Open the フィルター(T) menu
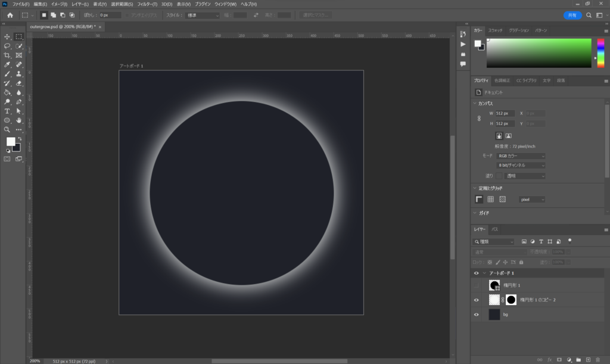 coord(147,4)
